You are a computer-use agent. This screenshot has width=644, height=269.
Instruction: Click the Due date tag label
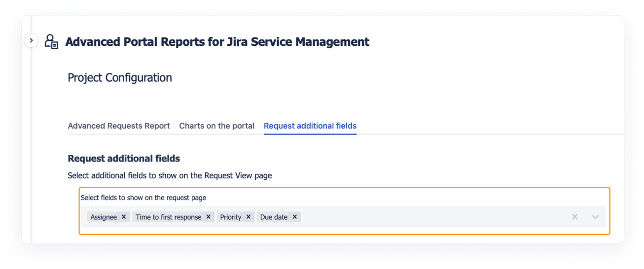point(274,217)
